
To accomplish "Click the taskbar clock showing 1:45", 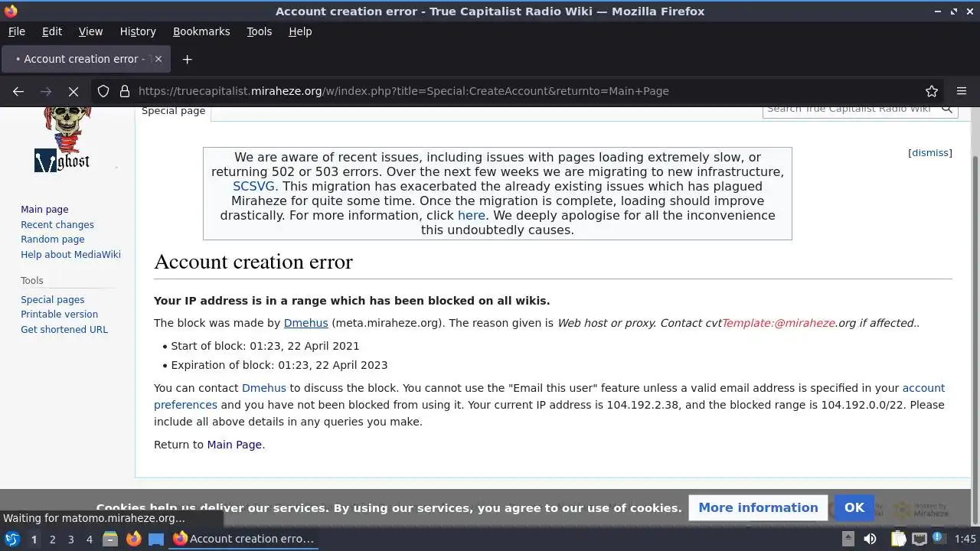I will click(965, 539).
